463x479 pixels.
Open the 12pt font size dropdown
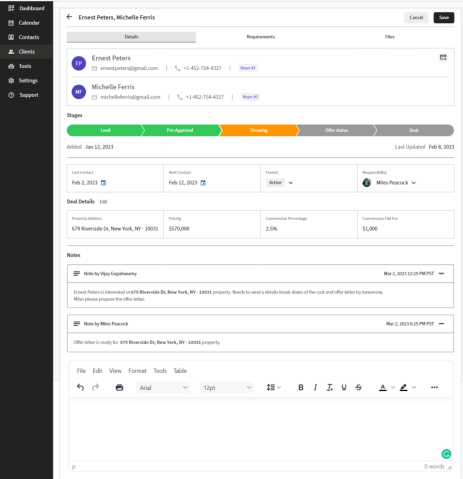pos(227,387)
